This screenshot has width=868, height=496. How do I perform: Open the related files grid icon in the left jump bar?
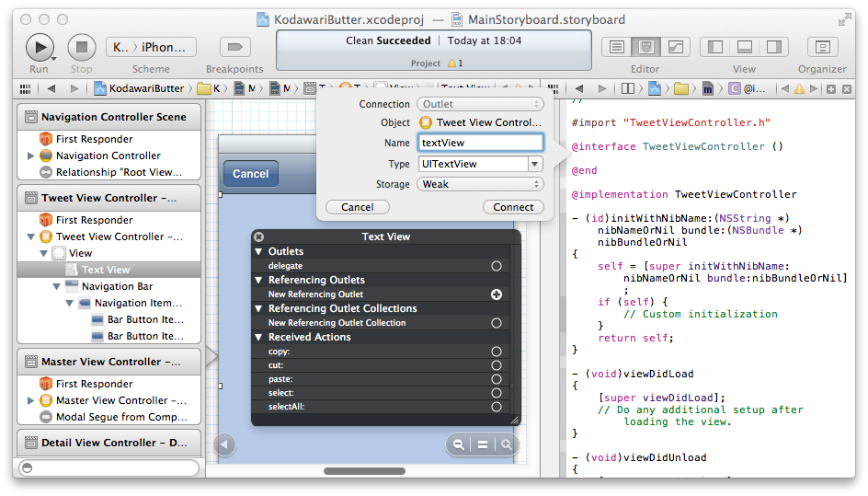click(x=25, y=88)
